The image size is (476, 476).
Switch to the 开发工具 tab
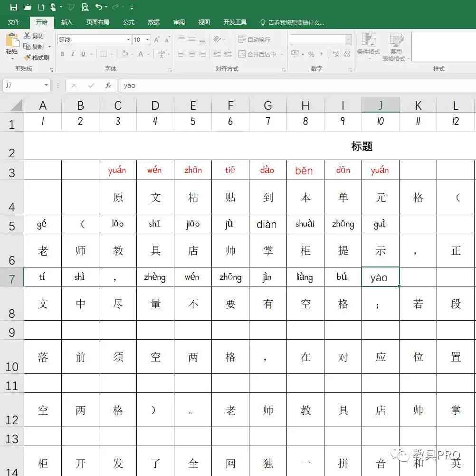click(235, 22)
